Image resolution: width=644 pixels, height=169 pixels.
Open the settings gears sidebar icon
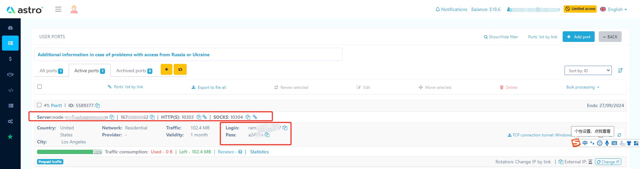tap(10, 121)
